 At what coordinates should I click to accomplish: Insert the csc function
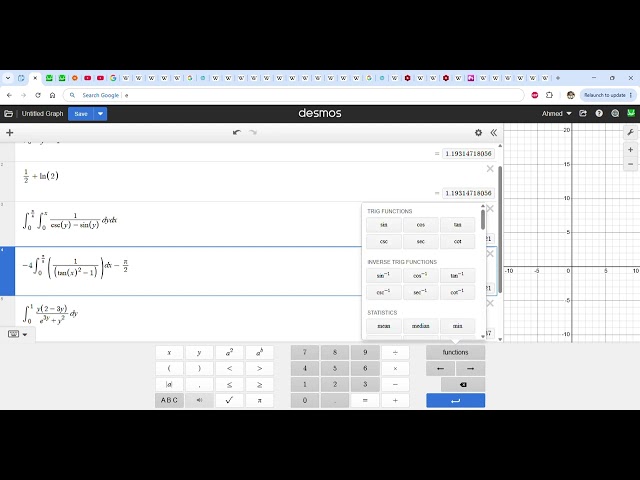[384, 242]
